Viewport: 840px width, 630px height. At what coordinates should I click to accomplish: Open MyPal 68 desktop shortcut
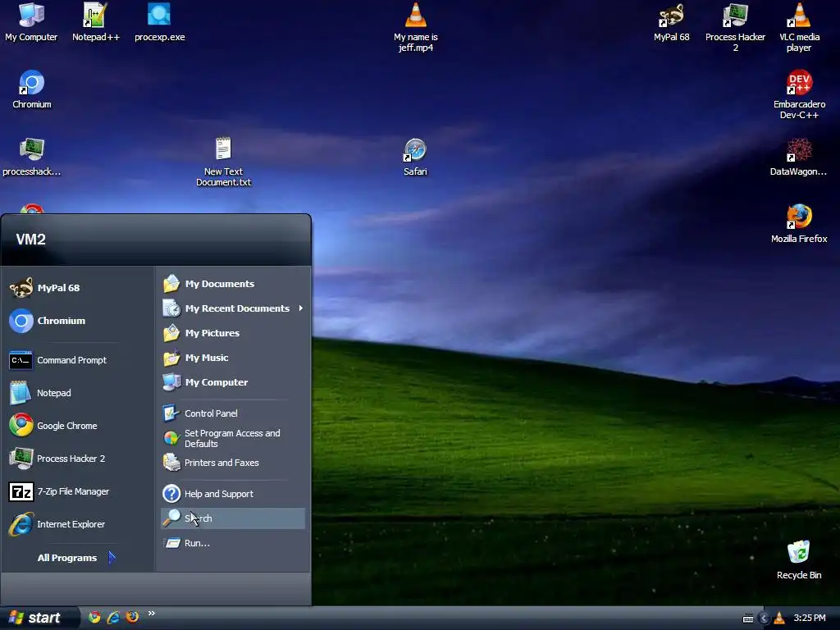pos(671,22)
